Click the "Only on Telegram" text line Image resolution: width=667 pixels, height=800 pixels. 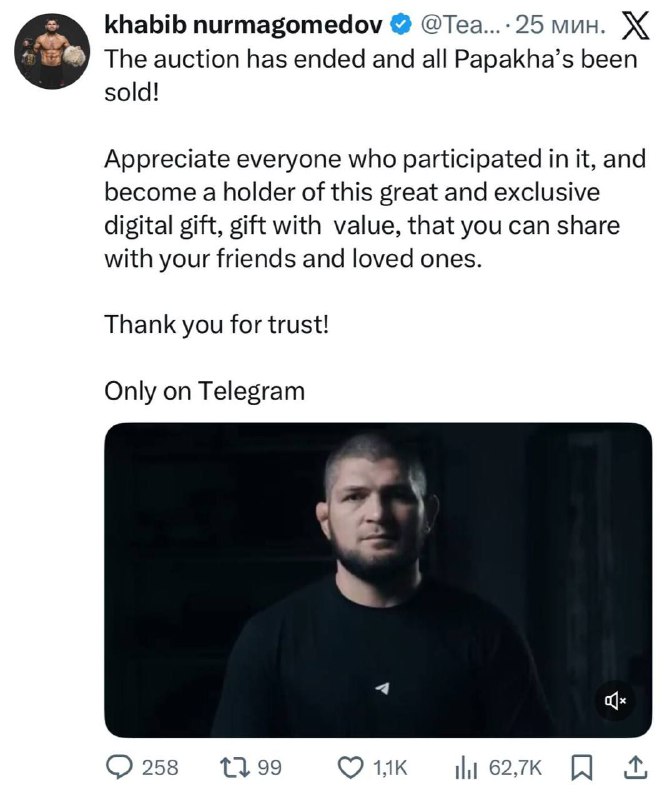pos(204,391)
